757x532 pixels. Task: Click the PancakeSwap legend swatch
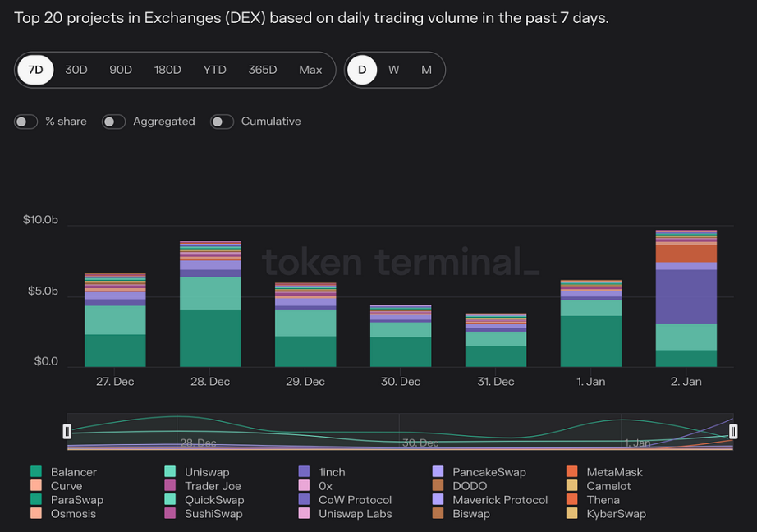438,471
